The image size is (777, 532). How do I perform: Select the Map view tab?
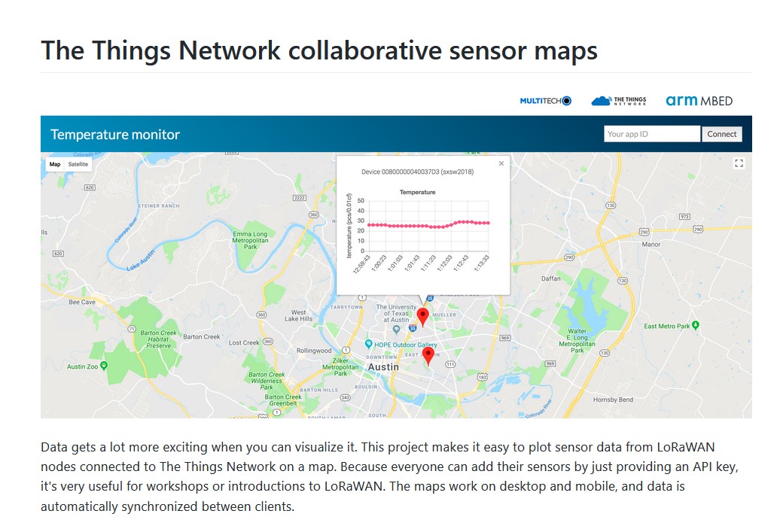[x=55, y=164]
